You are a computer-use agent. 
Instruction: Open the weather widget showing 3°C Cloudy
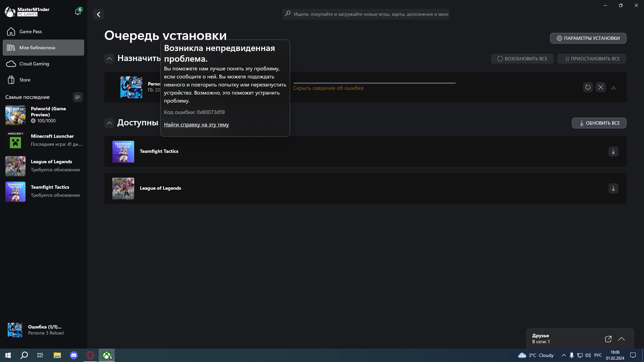(536, 355)
